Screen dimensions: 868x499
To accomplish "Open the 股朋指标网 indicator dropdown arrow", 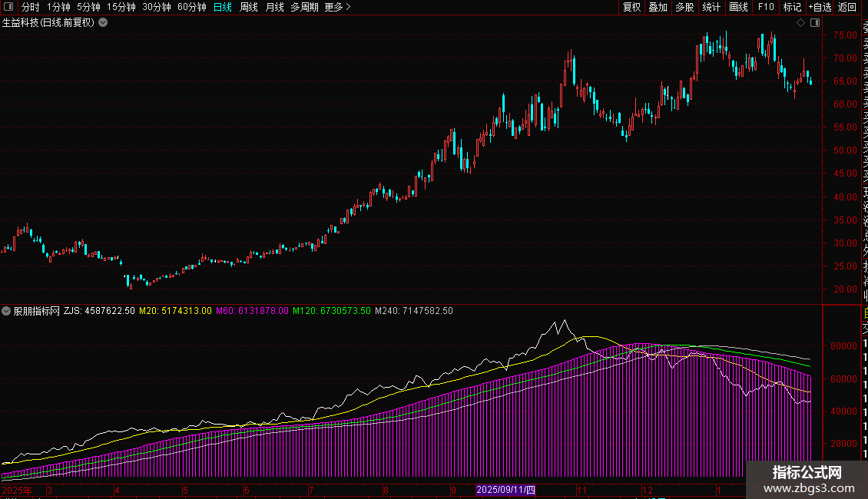I will [6, 311].
